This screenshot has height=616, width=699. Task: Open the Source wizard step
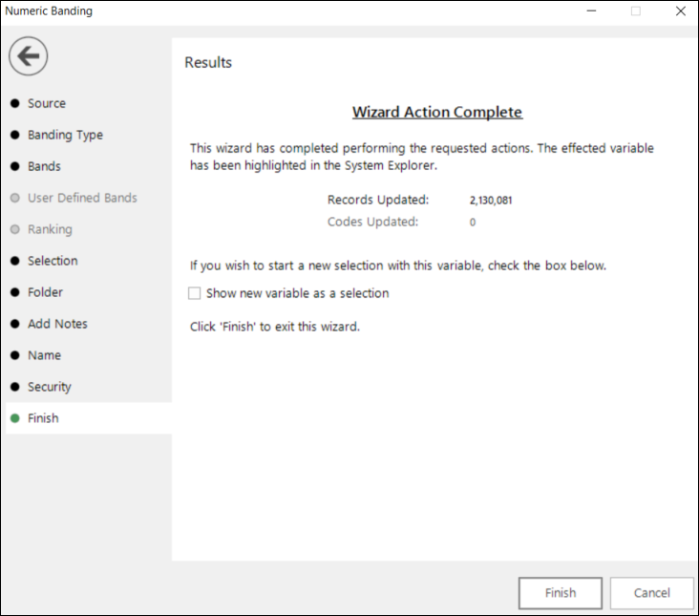coord(47,103)
